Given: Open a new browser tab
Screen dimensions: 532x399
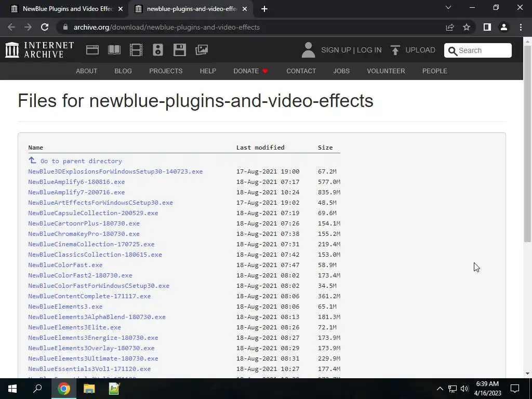Looking at the screenshot, I should 264,9.
